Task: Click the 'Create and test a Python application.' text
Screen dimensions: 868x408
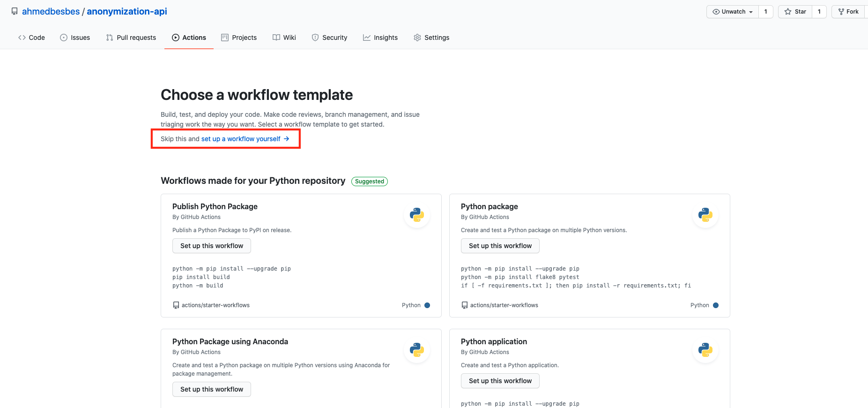Action: [510, 365]
